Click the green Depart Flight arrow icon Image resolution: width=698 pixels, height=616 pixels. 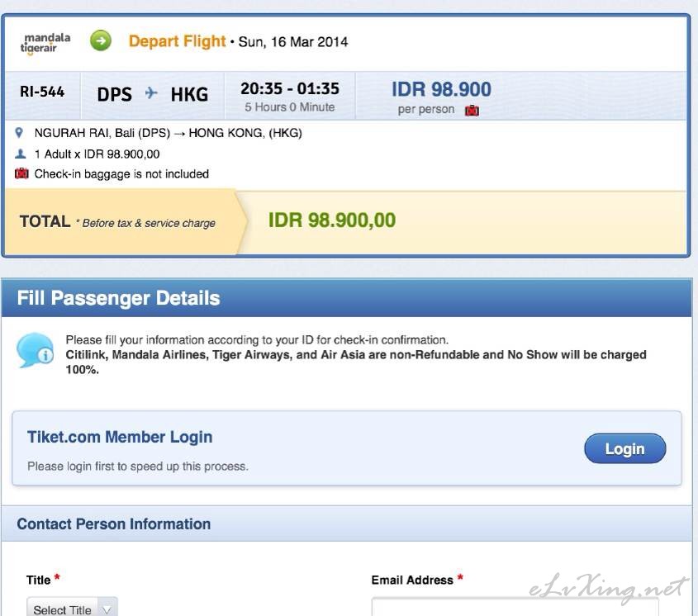(x=101, y=41)
